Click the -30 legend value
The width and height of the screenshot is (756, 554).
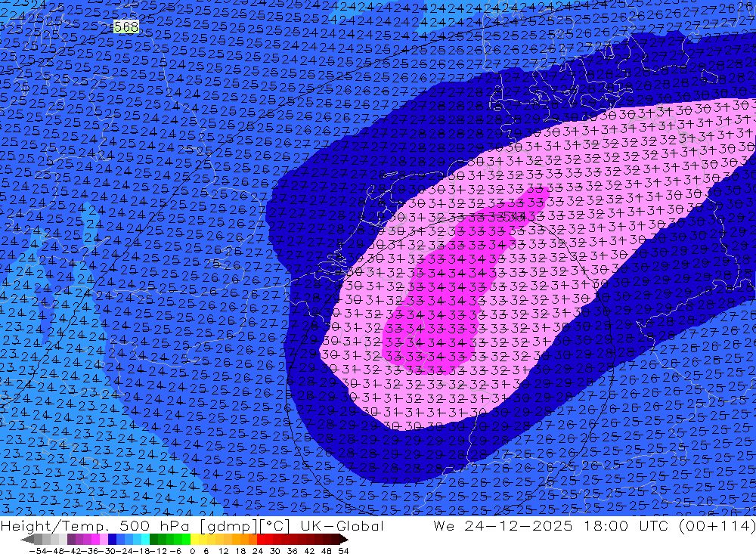(x=108, y=551)
